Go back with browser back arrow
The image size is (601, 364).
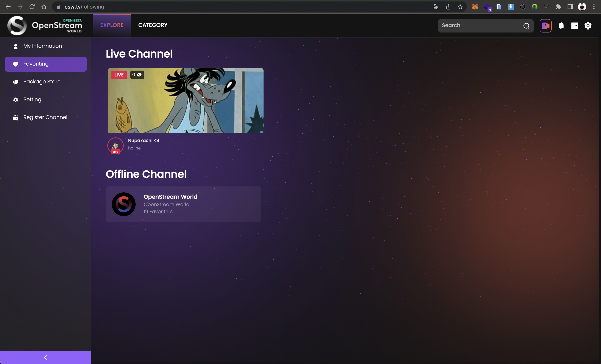[x=8, y=7]
